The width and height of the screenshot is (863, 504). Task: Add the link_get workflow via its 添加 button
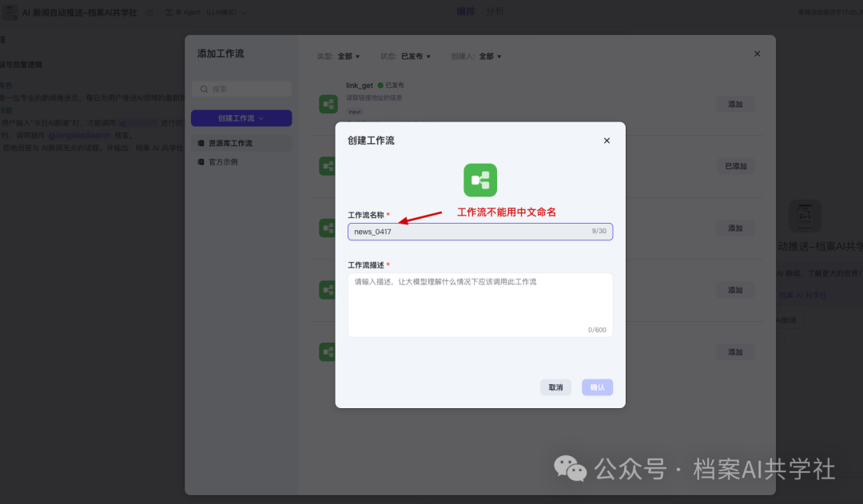(735, 104)
